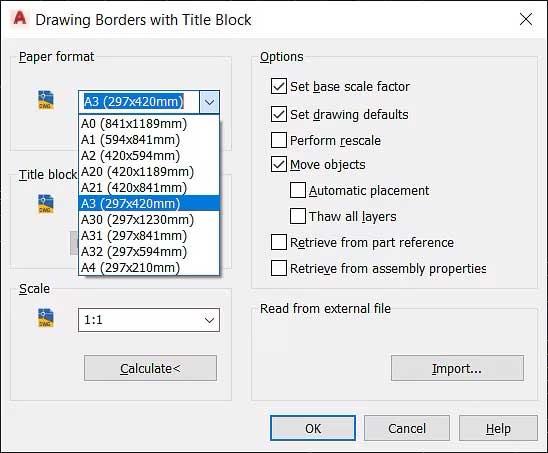
Task: Click the DWG icon in Title block section
Action: click(46, 204)
